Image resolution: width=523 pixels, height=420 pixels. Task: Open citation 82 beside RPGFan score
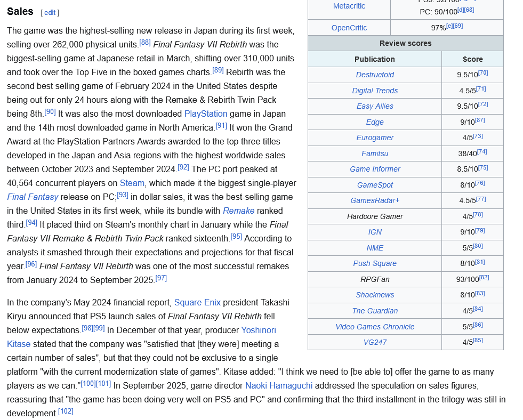pos(484,277)
